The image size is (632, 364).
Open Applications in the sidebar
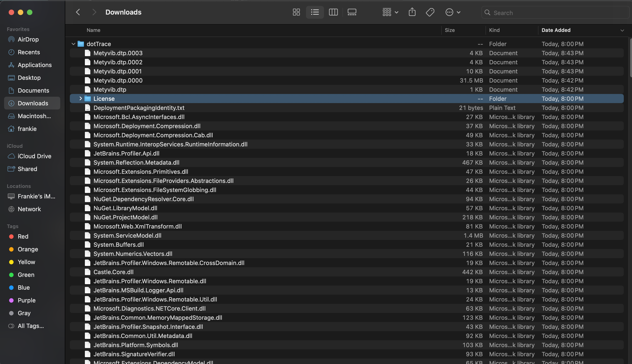pos(32,65)
